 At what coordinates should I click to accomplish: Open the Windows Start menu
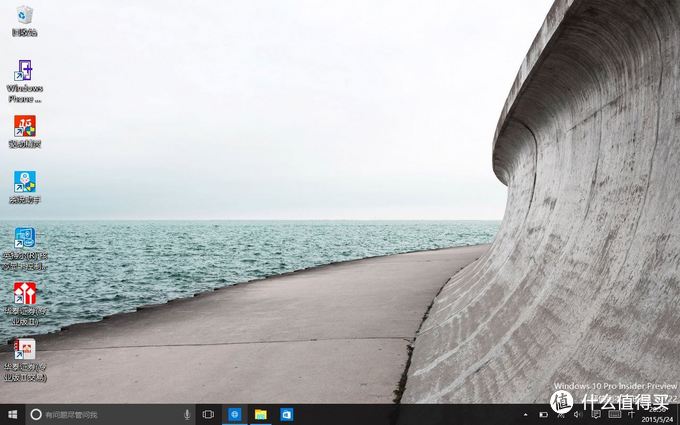pos(13,415)
